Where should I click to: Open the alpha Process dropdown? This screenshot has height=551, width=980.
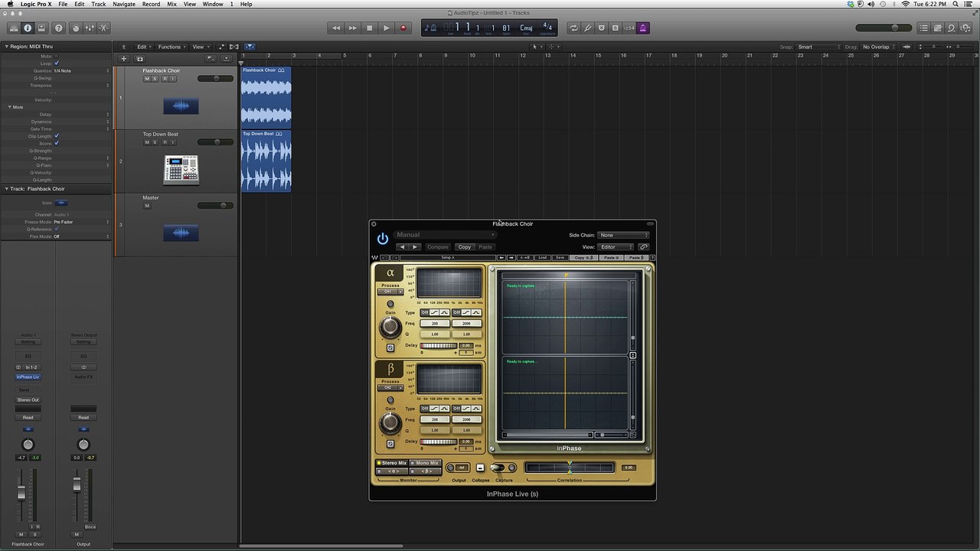pyautogui.click(x=390, y=292)
